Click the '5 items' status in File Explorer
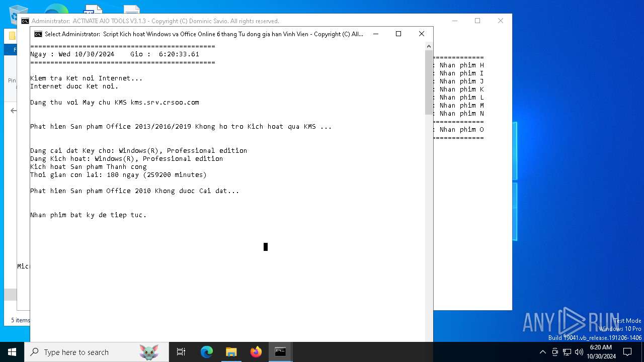The width and height of the screenshot is (644, 362). click(20, 320)
